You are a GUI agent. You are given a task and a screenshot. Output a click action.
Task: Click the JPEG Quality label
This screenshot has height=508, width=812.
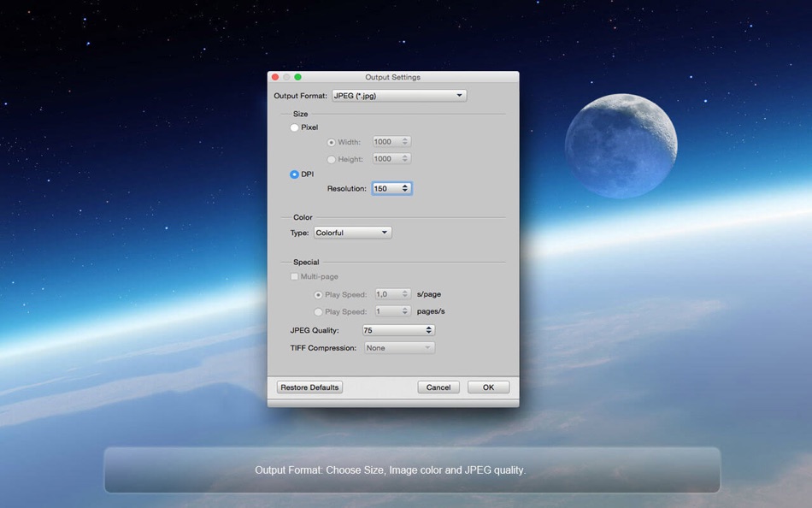[315, 330]
